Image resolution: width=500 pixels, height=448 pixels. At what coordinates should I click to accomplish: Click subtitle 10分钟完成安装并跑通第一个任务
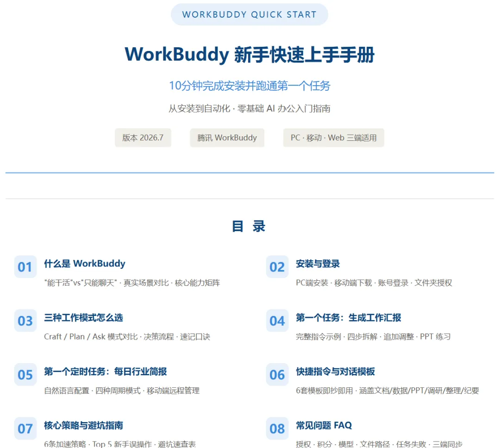click(250, 86)
